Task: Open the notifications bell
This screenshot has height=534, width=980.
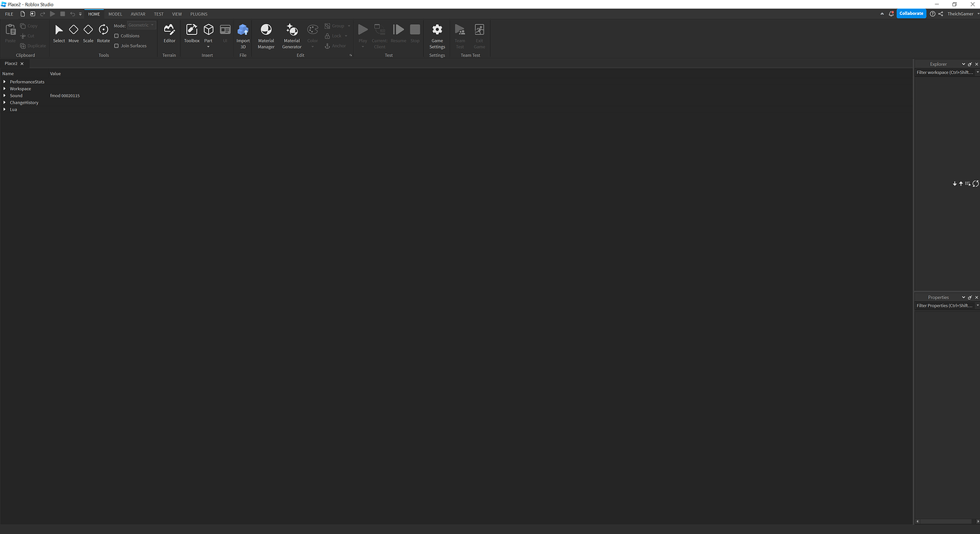Action: tap(892, 13)
